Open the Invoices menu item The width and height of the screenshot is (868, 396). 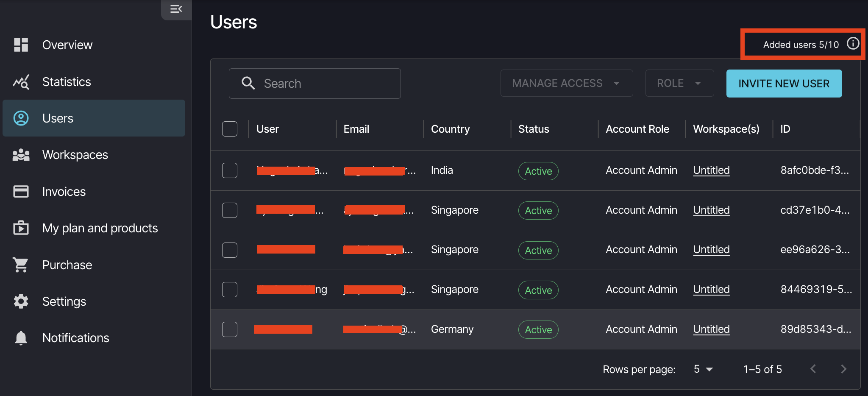(x=94, y=192)
